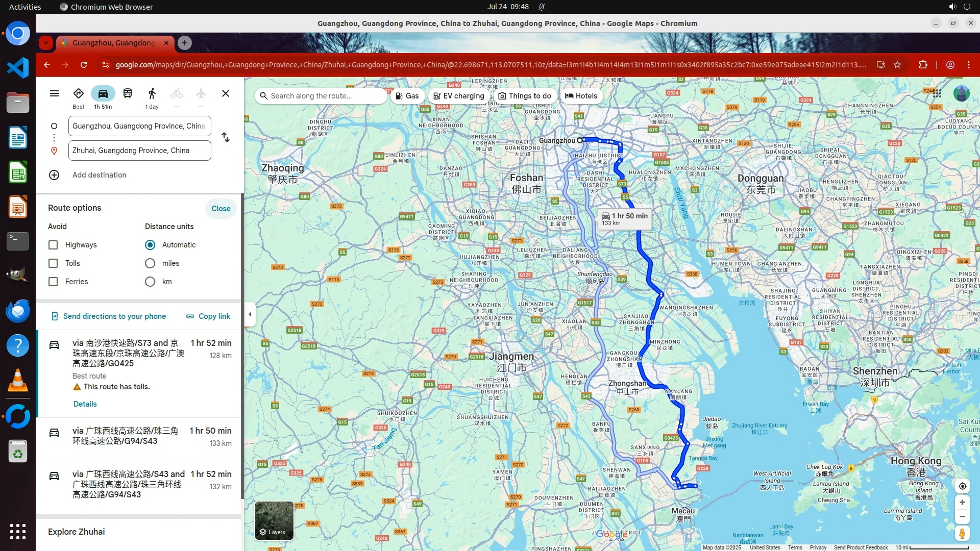
Task: Collapse the side panel arrow
Action: [250, 314]
